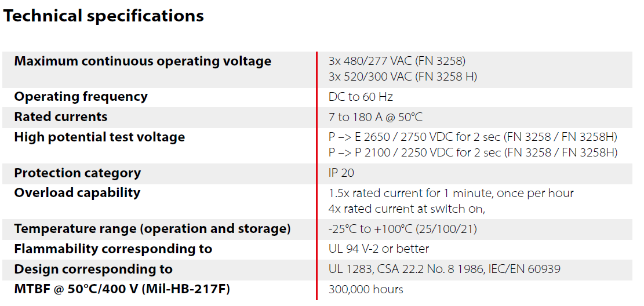Click the 7 to 180 A @ 50°C value
Screen dimensions: 644x306
click(x=375, y=117)
